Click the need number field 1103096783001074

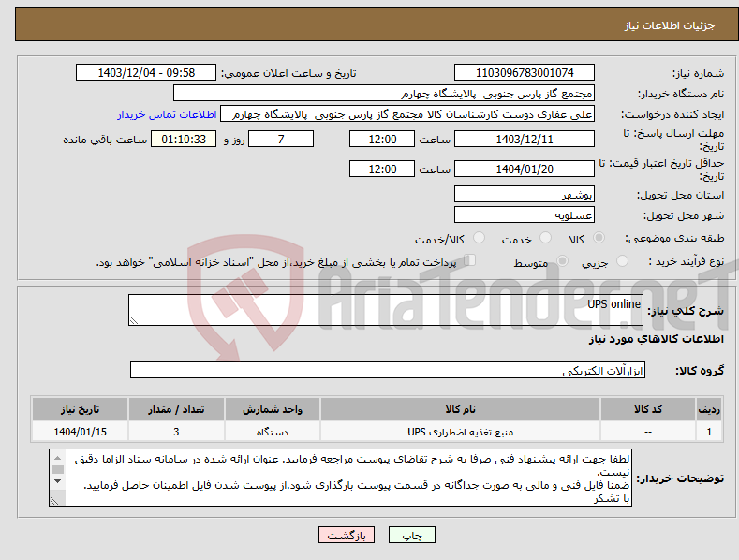[525, 73]
